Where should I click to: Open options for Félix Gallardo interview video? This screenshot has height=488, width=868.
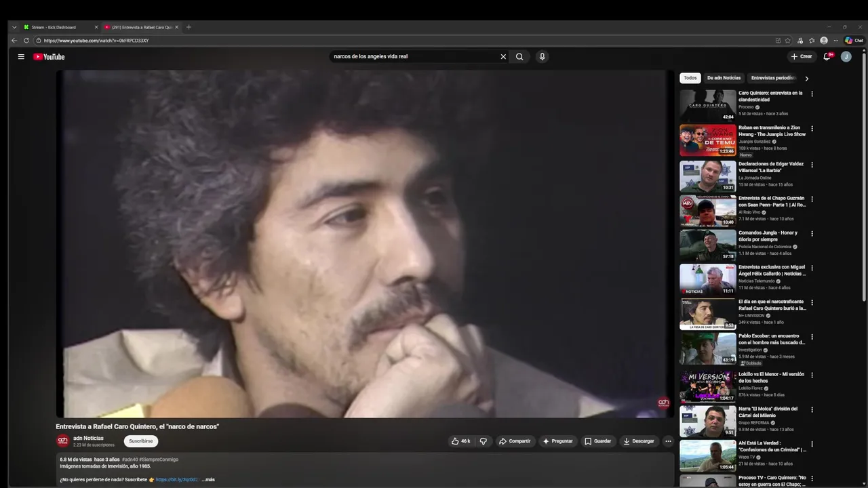(x=812, y=268)
